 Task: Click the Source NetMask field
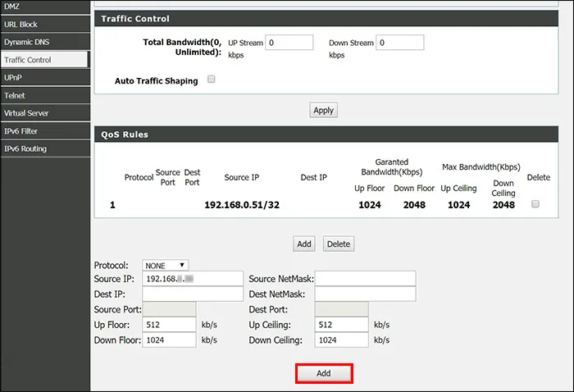[x=366, y=279]
